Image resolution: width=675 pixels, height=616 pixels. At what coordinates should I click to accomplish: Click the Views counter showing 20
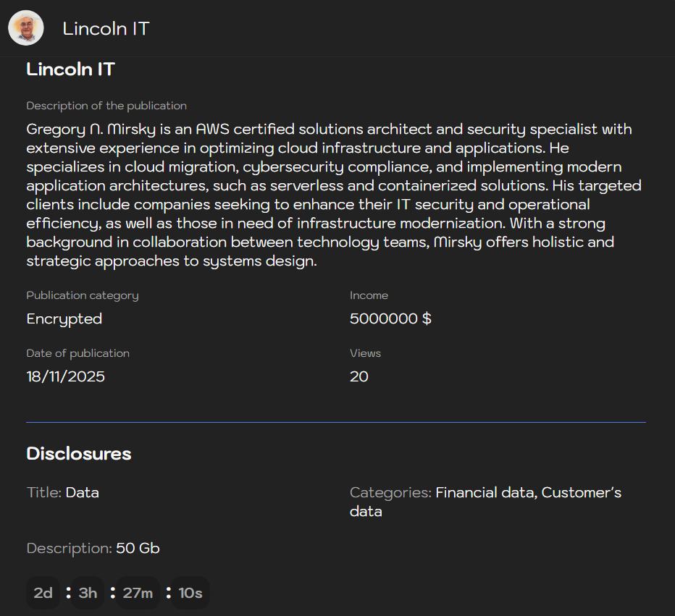[x=359, y=376]
